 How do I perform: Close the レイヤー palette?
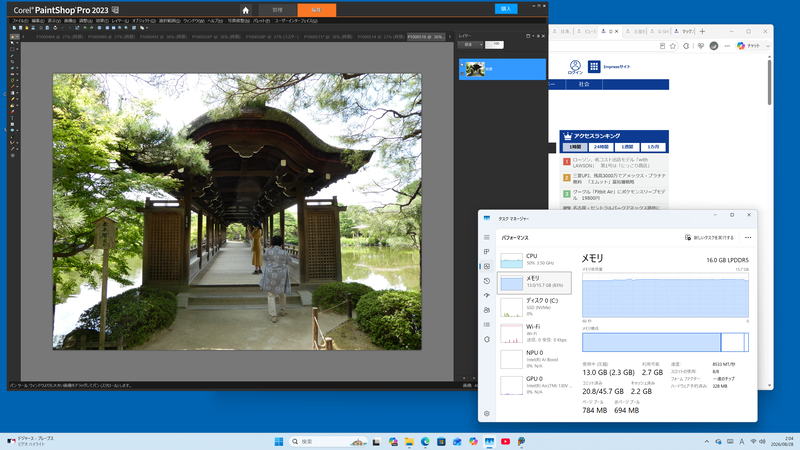pos(543,36)
